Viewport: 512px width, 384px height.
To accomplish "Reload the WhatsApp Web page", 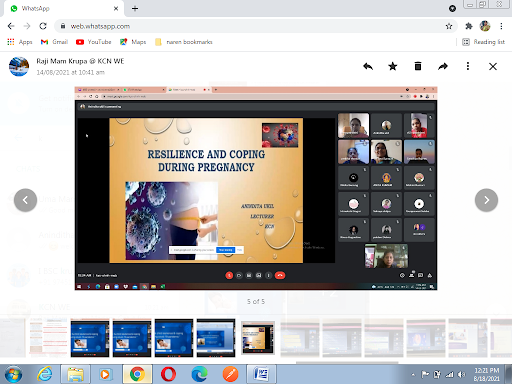I will [x=43, y=26].
